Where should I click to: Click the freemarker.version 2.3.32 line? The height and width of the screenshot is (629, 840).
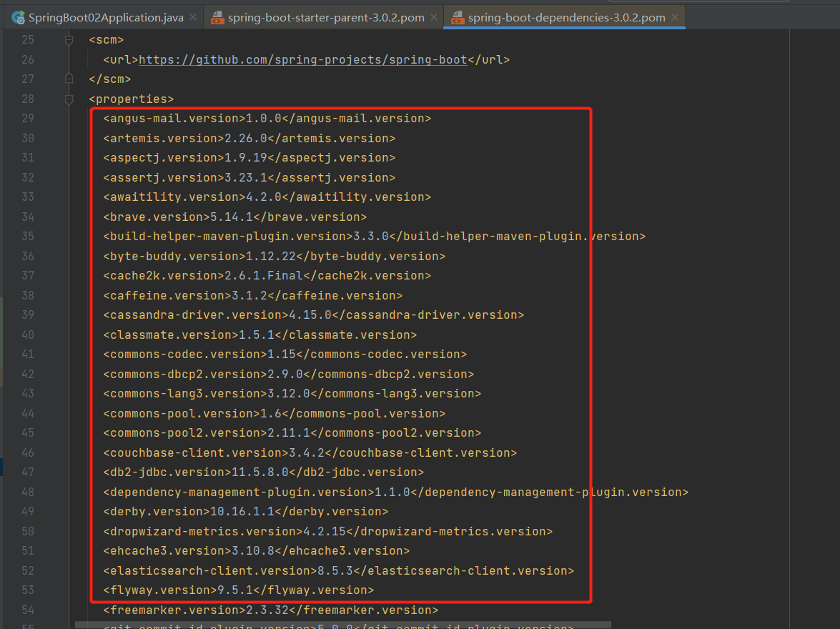pos(270,610)
